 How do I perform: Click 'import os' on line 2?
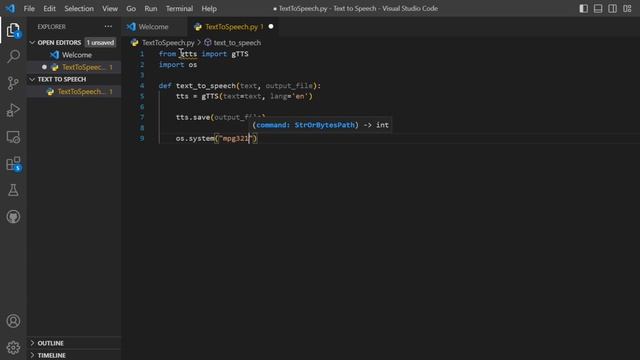click(x=178, y=64)
